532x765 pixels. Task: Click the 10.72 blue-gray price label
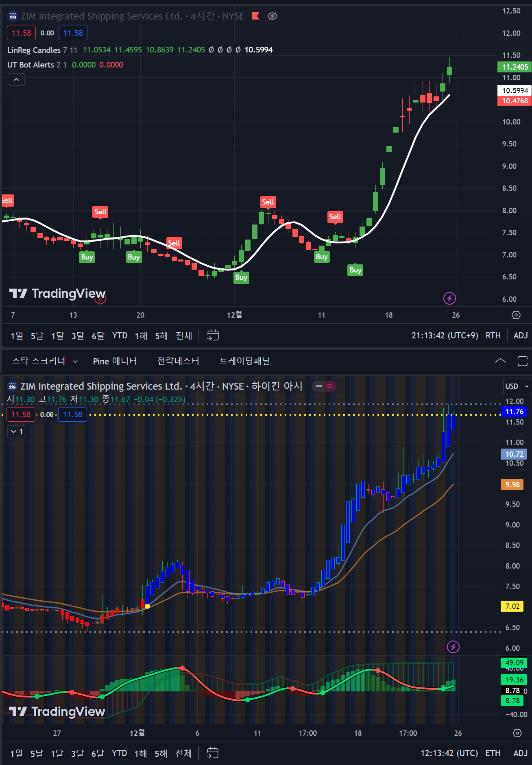[x=514, y=454]
